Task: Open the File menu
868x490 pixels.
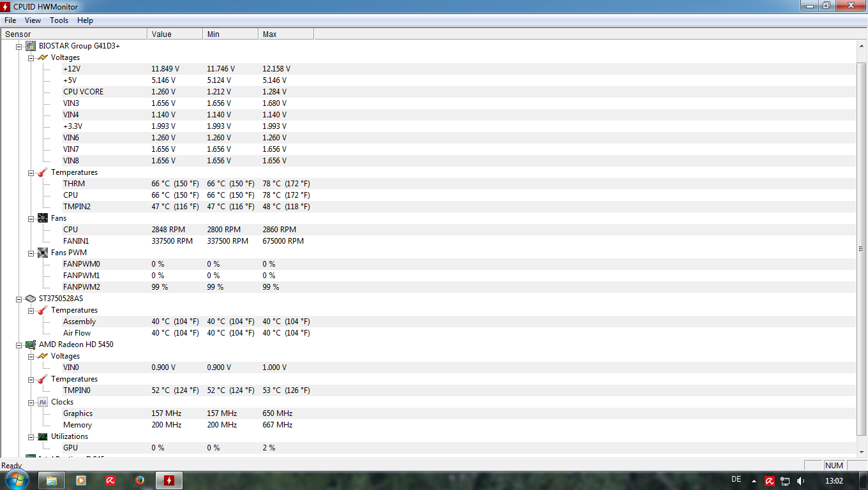Action: 10,20
